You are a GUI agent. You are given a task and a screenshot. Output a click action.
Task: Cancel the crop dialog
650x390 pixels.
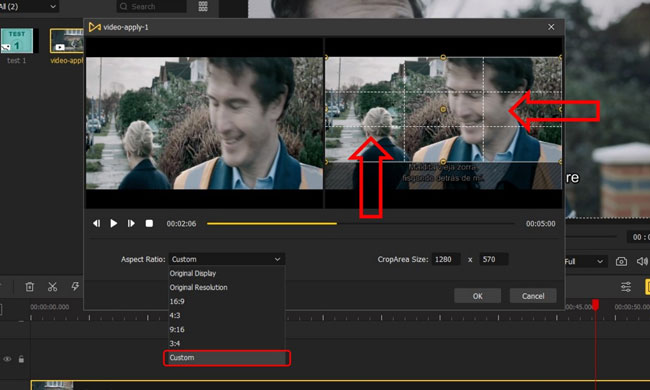click(x=533, y=296)
